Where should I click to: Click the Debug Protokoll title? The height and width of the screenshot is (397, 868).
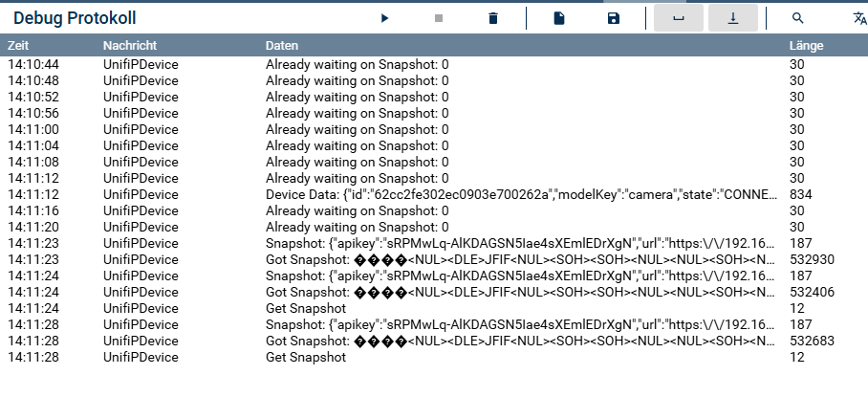point(75,18)
